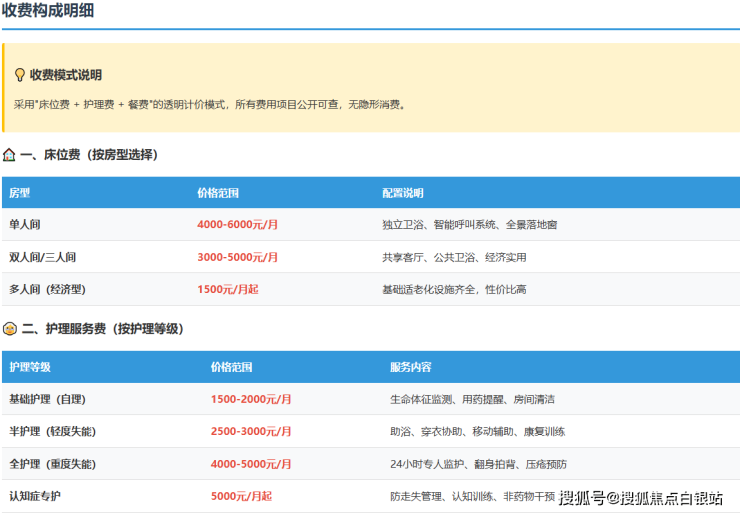Click the lightbulb icon beside 收费模式说明
740x514 pixels.
tap(19, 75)
